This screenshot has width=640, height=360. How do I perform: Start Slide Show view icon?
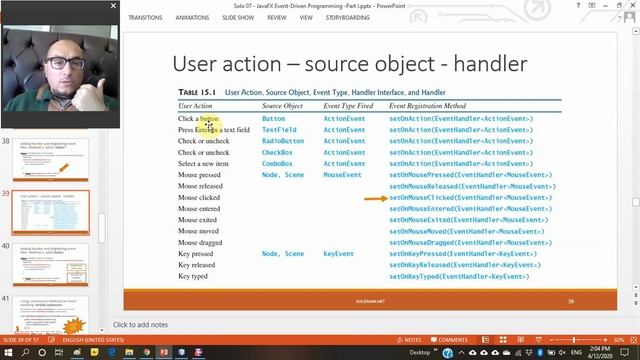(x=538, y=340)
